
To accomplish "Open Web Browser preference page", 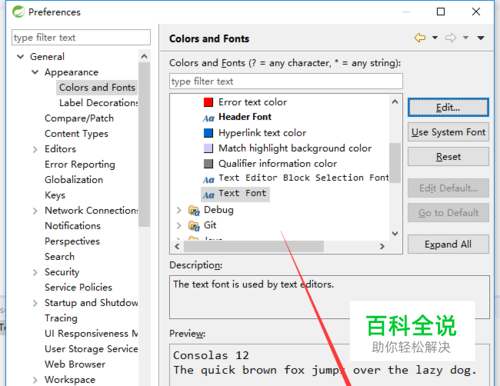I will pos(75,364).
